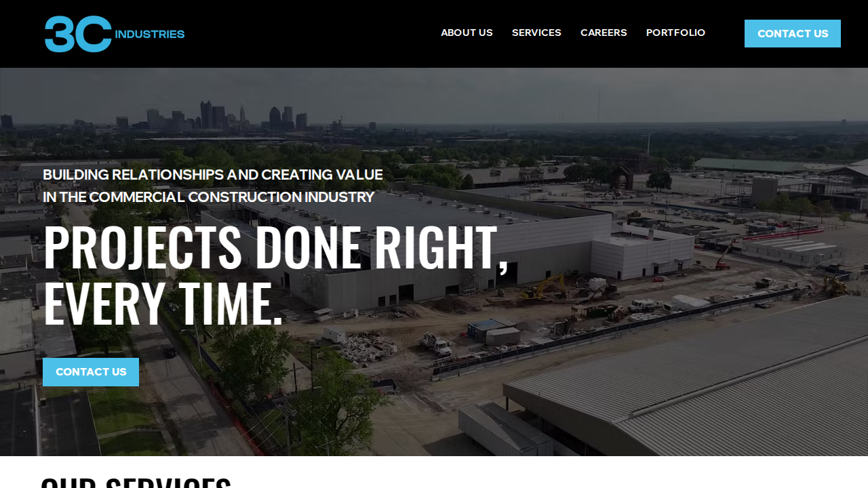868x488 pixels.
Task: Click the INDUSTRIES text in the logo
Action: click(150, 34)
